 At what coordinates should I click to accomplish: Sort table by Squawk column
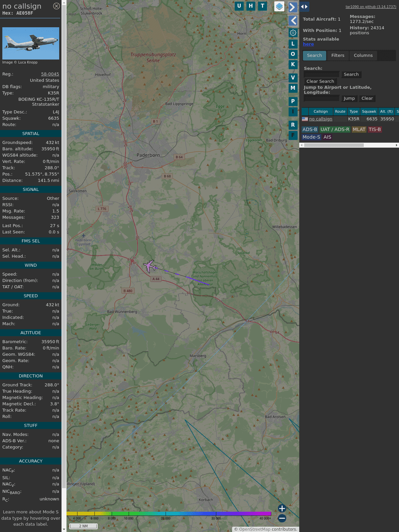[x=369, y=112]
